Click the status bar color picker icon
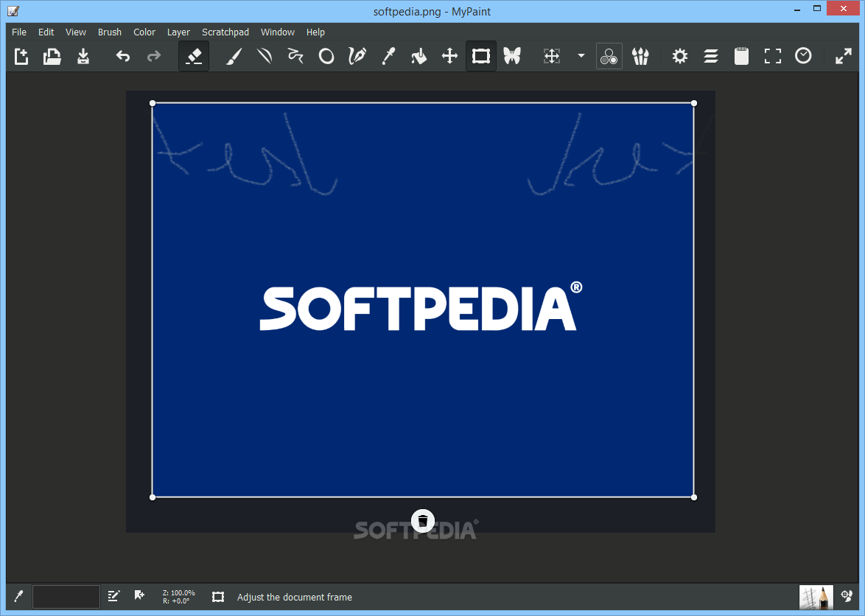Viewport: 865px width, 616px height. [x=18, y=596]
